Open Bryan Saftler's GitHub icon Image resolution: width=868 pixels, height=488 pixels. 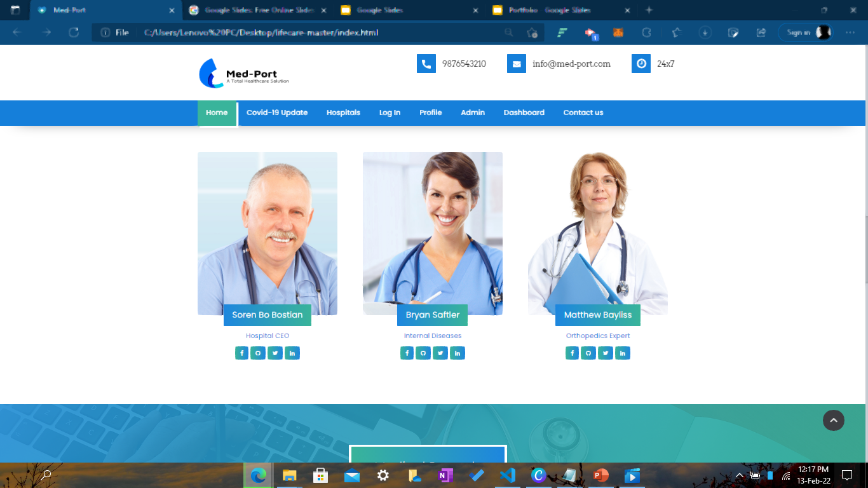pyautogui.click(x=423, y=353)
